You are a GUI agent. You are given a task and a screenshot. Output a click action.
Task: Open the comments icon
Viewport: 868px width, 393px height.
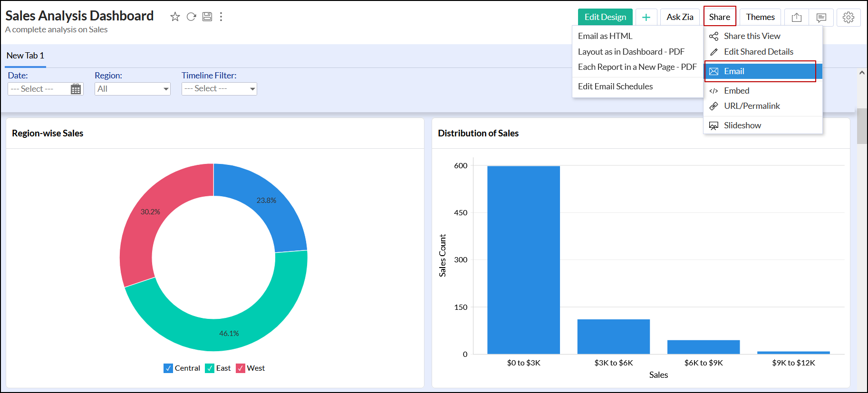coord(821,18)
